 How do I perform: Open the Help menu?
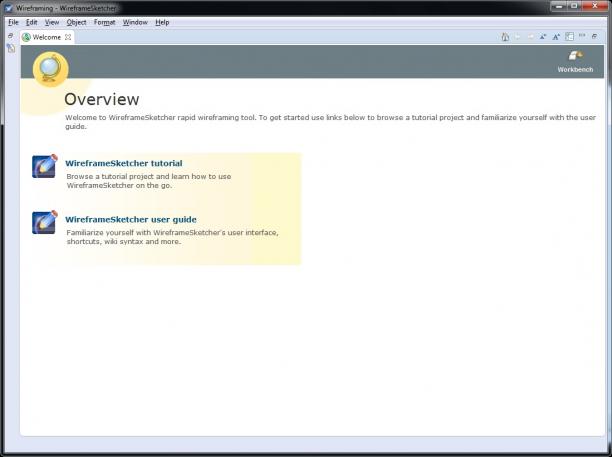[x=162, y=22]
